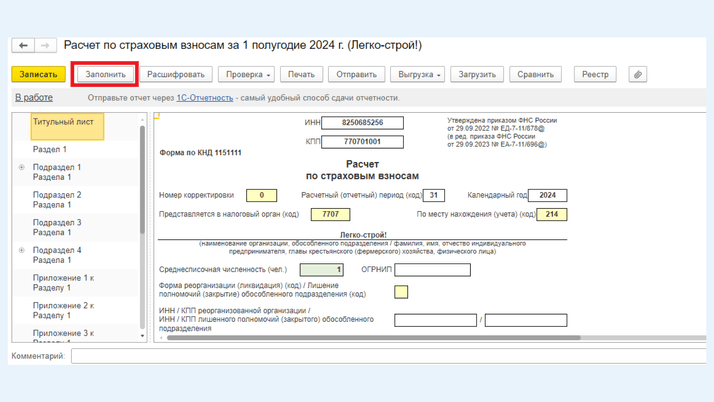Click the Печать toolbar button

click(x=301, y=74)
